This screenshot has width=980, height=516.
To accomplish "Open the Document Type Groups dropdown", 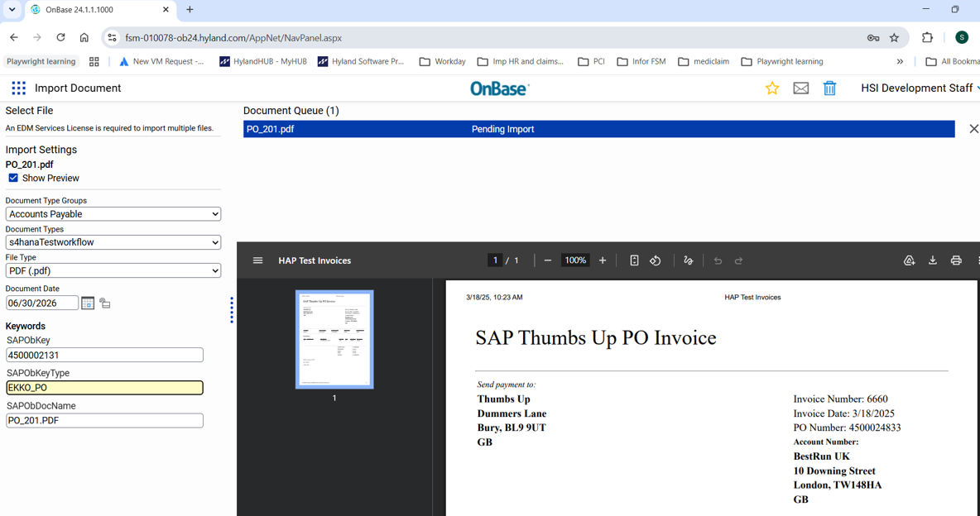I will pos(113,213).
